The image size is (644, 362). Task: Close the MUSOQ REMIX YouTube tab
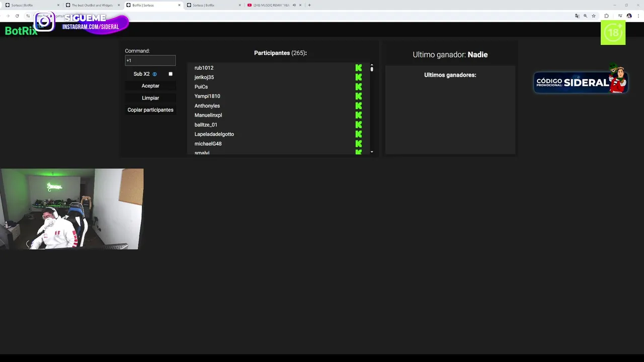click(300, 5)
